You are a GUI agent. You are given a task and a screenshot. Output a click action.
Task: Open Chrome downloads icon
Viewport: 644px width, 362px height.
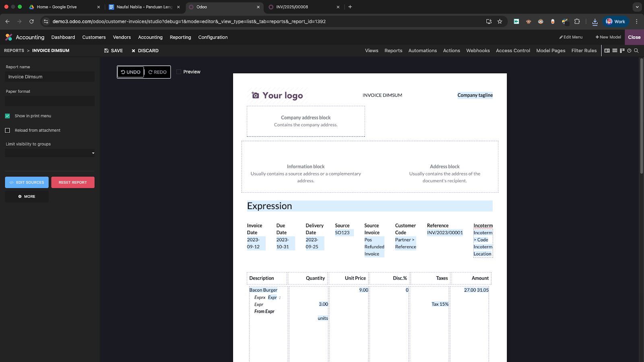pyautogui.click(x=595, y=22)
